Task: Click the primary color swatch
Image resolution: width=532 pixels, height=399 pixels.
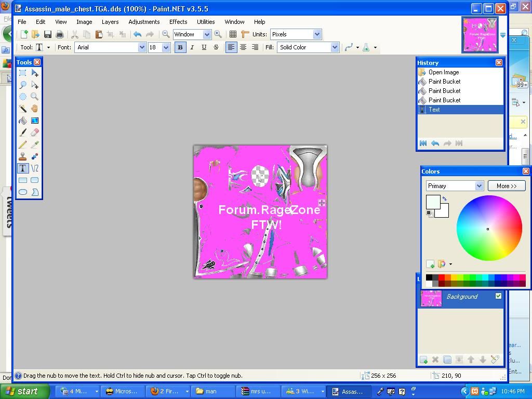Action: pos(433,202)
